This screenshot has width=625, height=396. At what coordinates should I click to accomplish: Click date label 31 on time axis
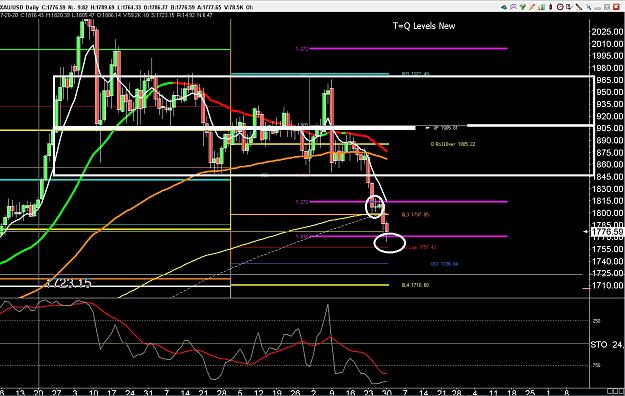pyautogui.click(x=148, y=393)
